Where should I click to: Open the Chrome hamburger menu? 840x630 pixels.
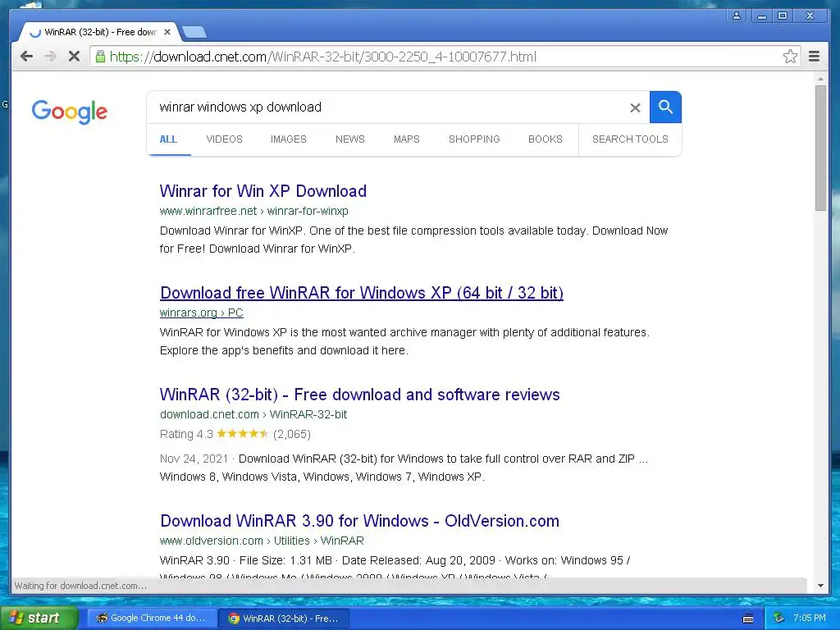click(814, 57)
